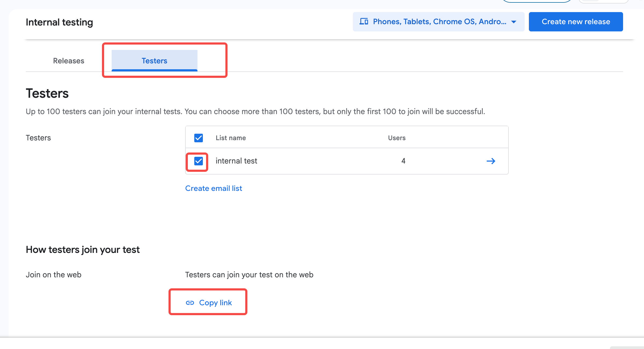This screenshot has width=644, height=349.
Task: Click the Join on the web label
Action: click(53, 275)
